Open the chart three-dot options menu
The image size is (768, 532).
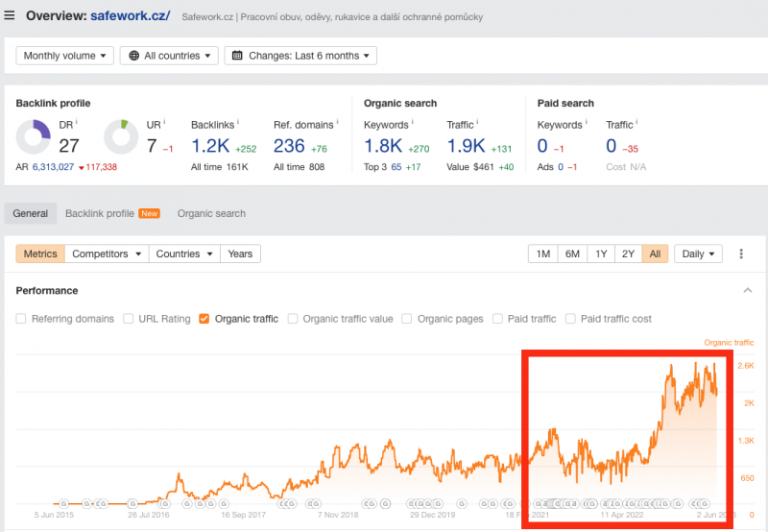click(x=741, y=254)
